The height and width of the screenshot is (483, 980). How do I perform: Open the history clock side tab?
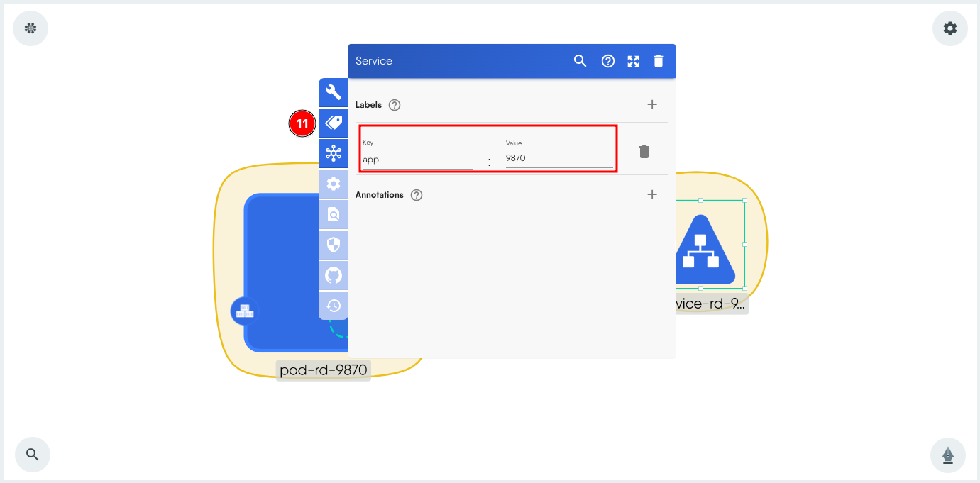tap(334, 306)
